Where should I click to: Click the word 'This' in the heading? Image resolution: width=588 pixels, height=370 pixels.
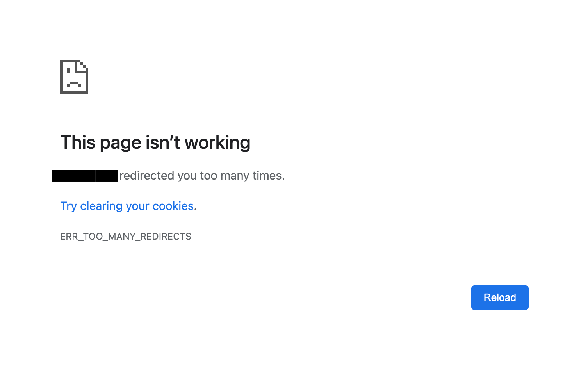pyautogui.click(x=78, y=142)
